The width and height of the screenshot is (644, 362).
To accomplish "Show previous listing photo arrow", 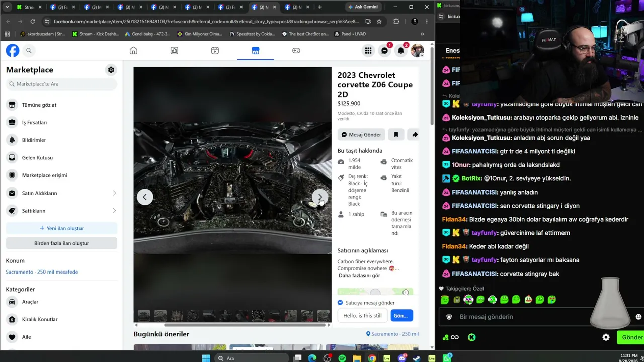I will (145, 197).
